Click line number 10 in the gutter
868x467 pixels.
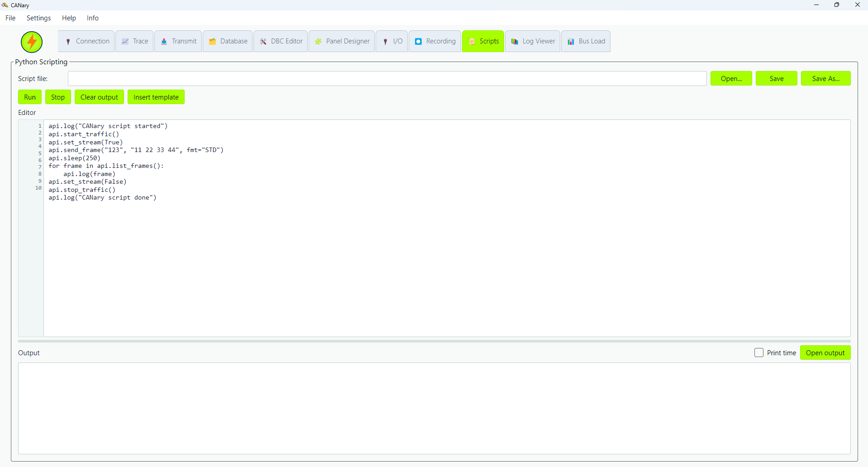(x=38, y=188)
